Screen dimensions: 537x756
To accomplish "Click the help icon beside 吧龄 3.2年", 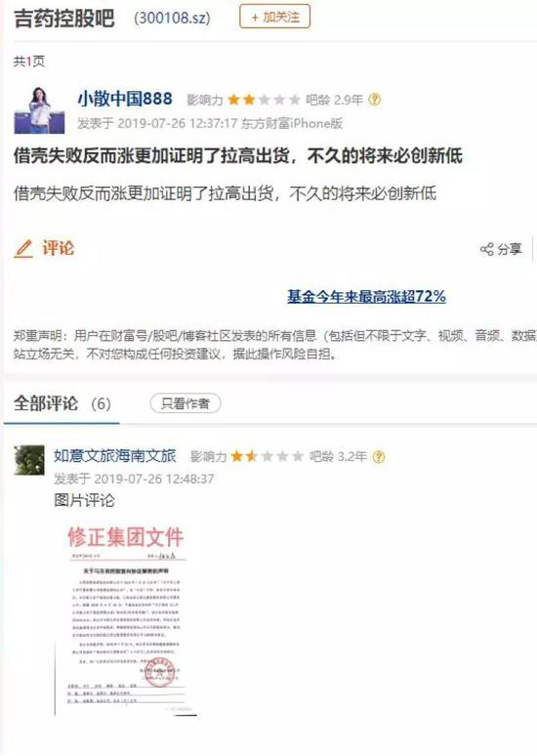I will [379, 456].
